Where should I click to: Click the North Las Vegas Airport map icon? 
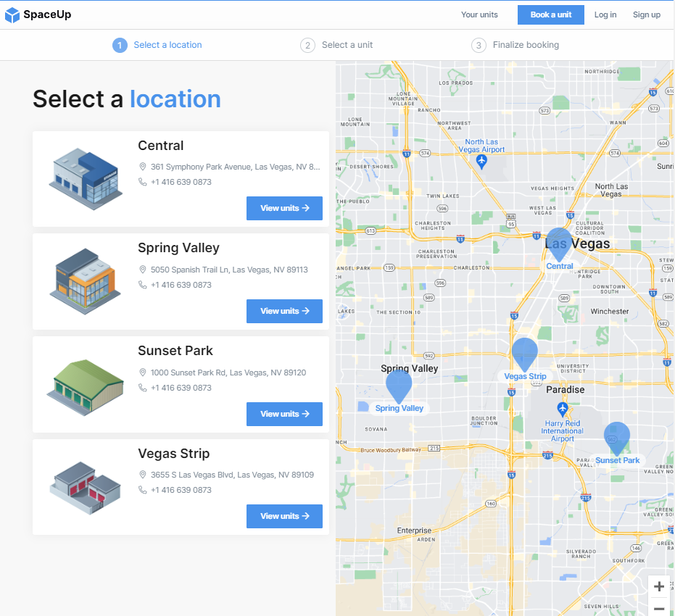coord(481,162)
